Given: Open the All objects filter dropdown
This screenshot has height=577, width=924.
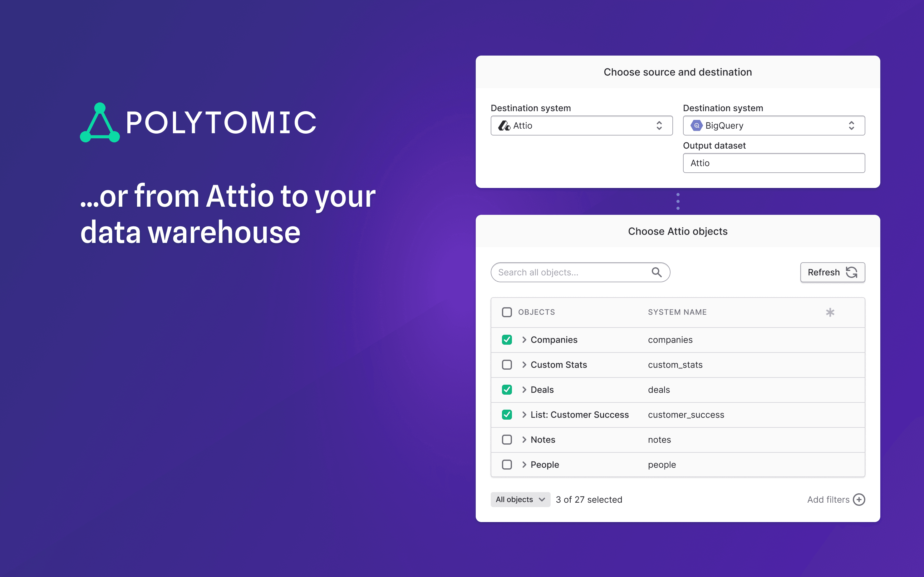Looking at the screenshot, I should [520, 500].
